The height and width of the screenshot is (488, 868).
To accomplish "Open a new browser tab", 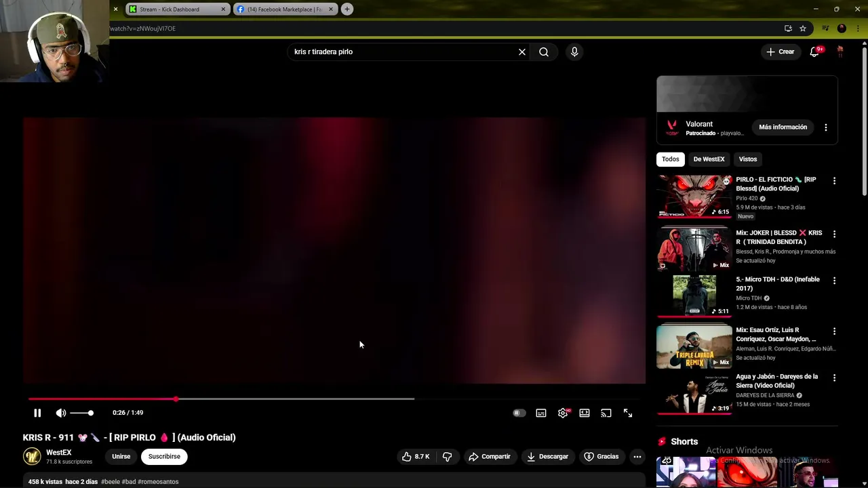I will pos(347,9).
